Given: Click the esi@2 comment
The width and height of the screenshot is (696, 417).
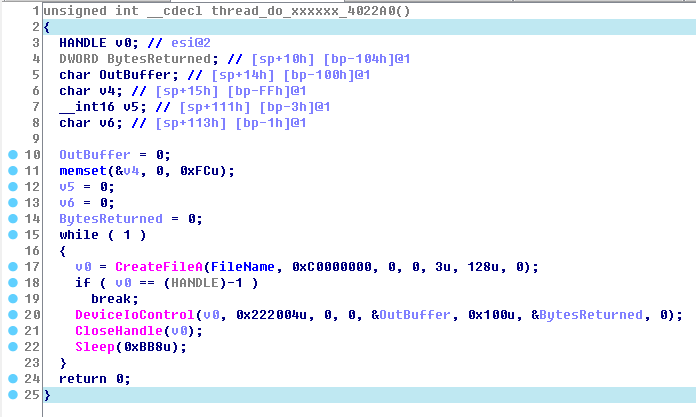Looking at the screenshot, I should (191, 43).
